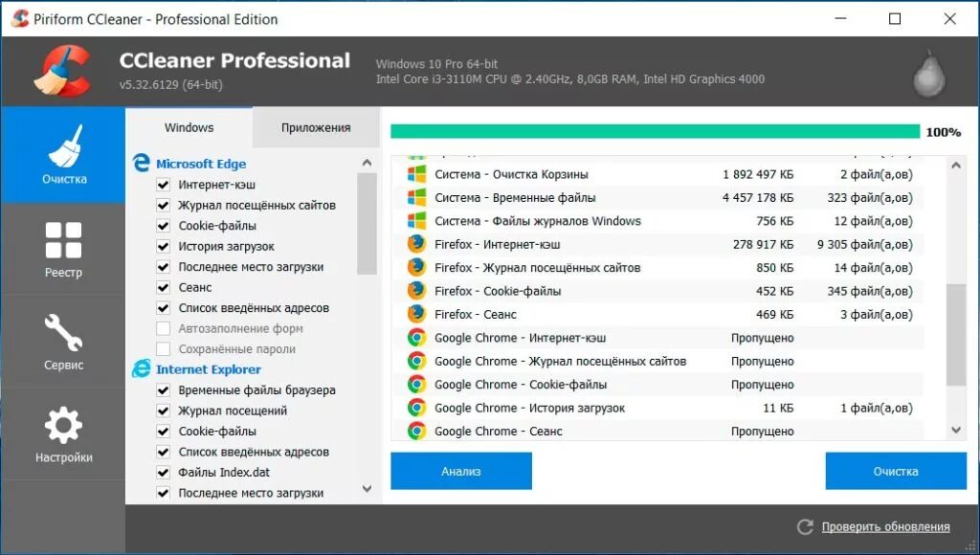
Task: Click Chrome icon for История загрузок row
Action: tap(416, 408)
